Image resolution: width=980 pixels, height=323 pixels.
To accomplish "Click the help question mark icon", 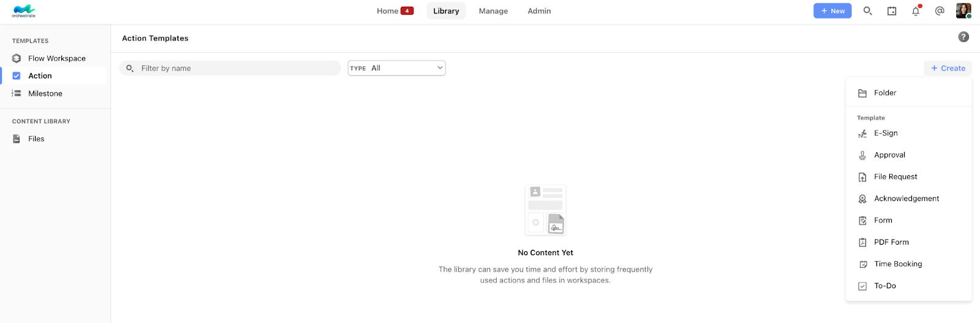I will pos(963,37).
